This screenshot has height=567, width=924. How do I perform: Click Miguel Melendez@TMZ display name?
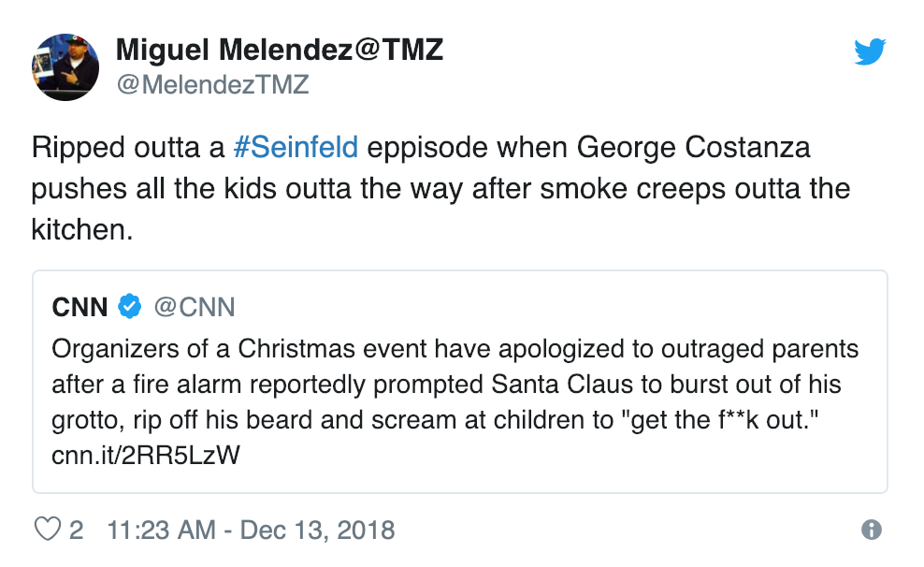coord(279,51)
